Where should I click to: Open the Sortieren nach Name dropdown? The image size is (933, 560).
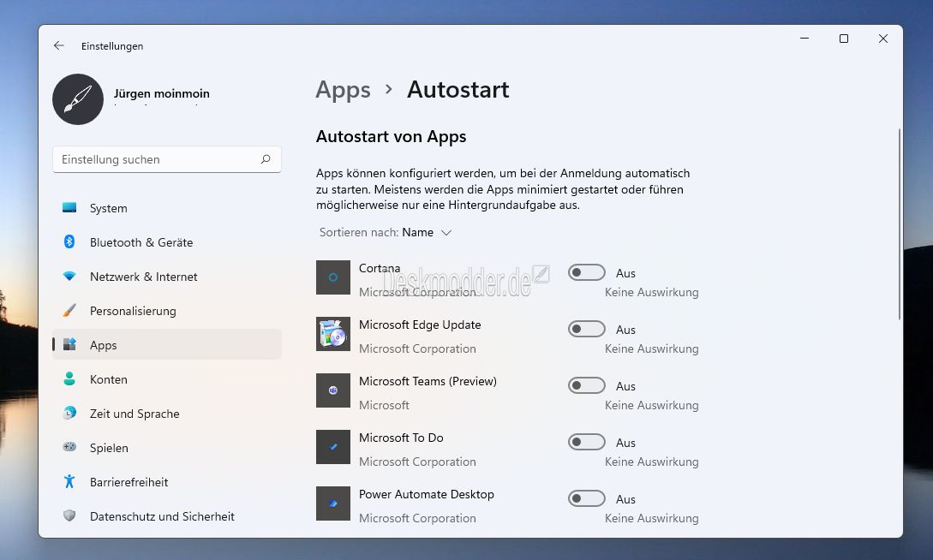pos(386,232)
